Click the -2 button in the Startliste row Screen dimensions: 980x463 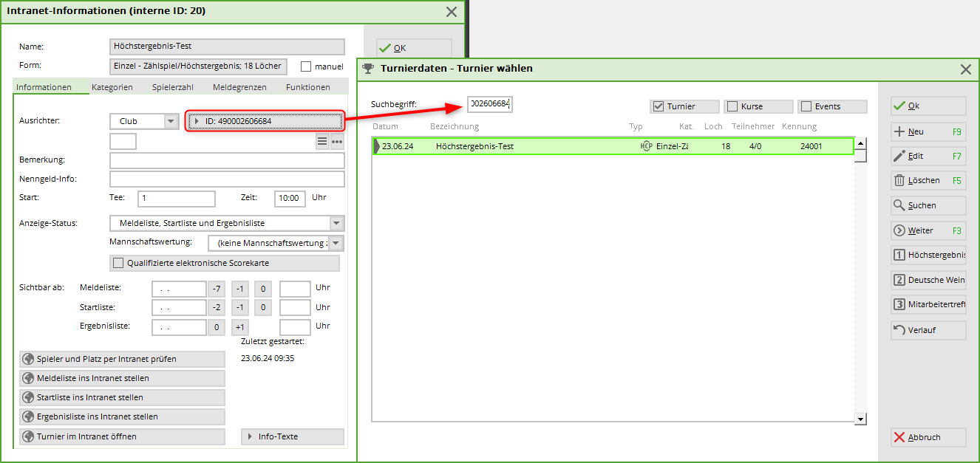(216, 307)
